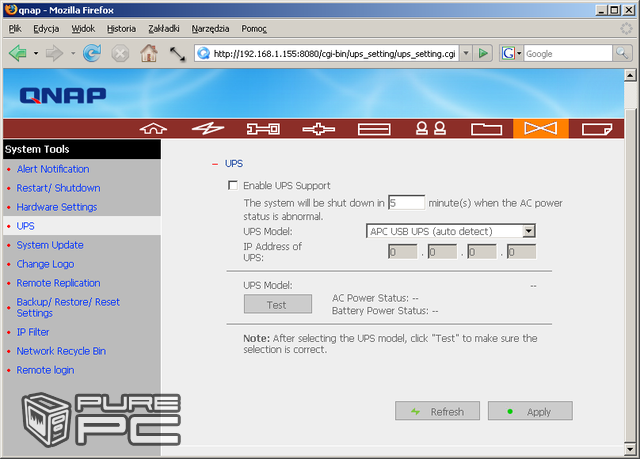Screen dimensions: 640x459
Task: Open the Narzędzia menu
Action: [x=210, y=29]
